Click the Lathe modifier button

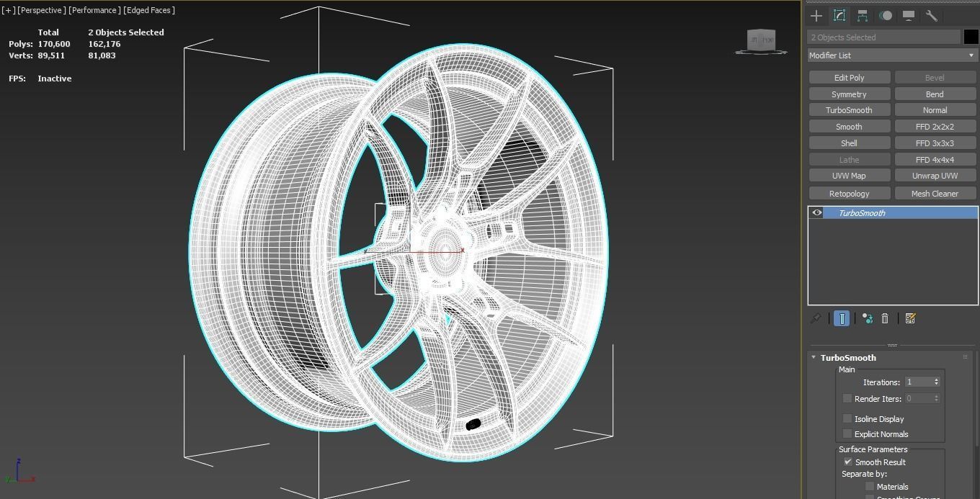[x=850, y=159]
